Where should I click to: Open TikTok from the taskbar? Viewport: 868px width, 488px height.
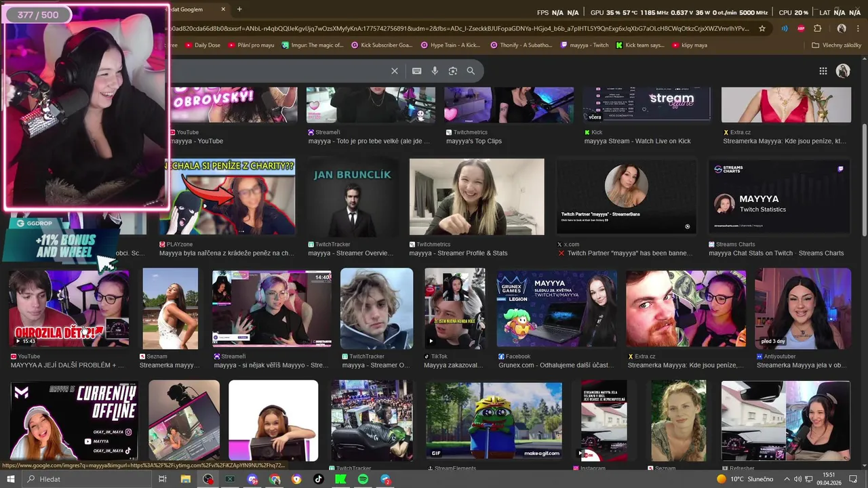point(319,479)
